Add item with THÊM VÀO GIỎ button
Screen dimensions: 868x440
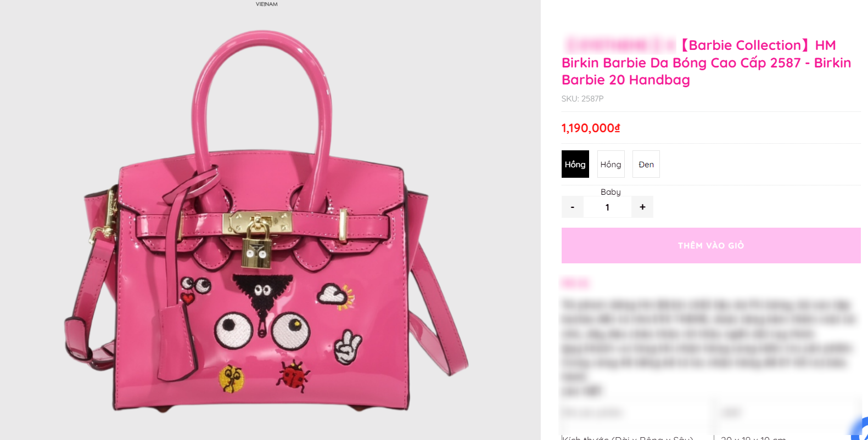click(x=711, y=245)
